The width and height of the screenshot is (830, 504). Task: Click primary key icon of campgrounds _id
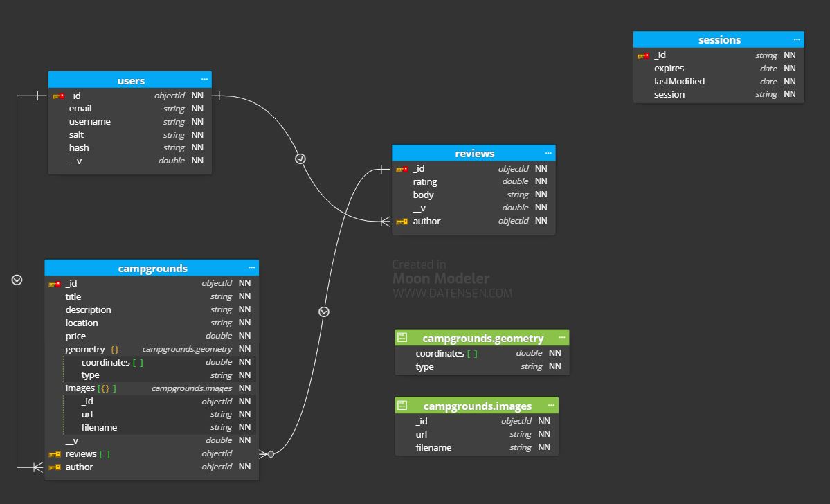coord(55,284)
